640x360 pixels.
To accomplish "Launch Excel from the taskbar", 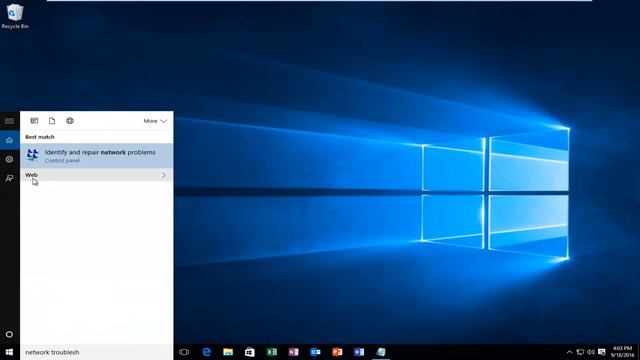I will (x=272, y=352).
